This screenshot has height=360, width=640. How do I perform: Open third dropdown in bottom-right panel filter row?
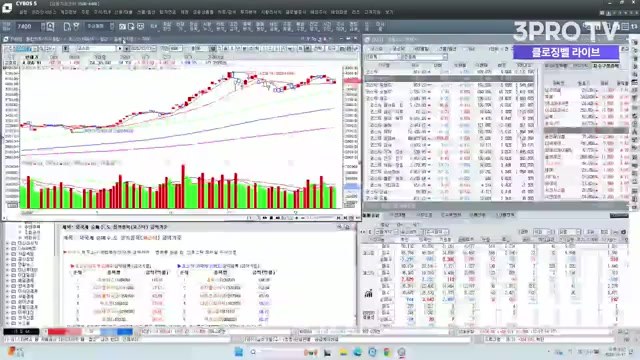click(436, 232)
